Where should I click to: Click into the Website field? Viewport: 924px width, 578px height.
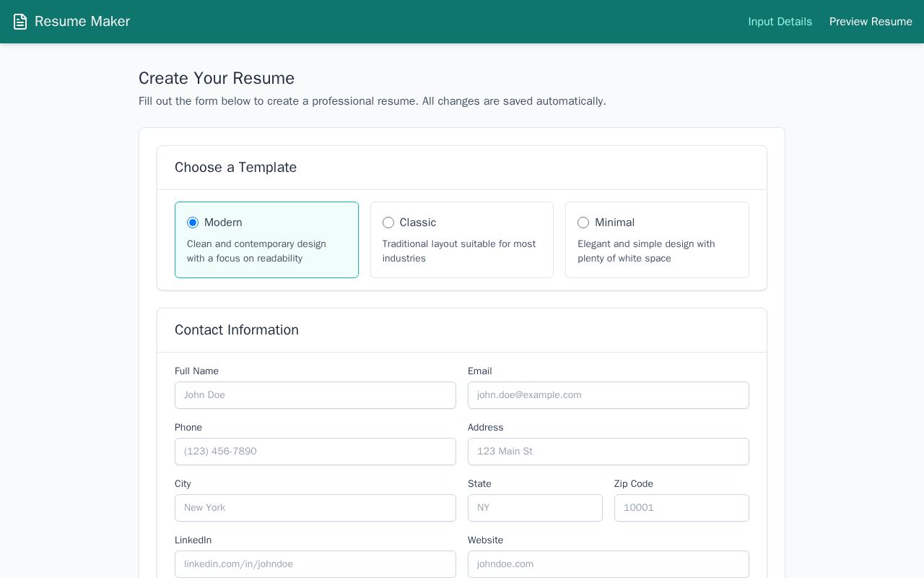pyautogui.click(x=609, y=564)
